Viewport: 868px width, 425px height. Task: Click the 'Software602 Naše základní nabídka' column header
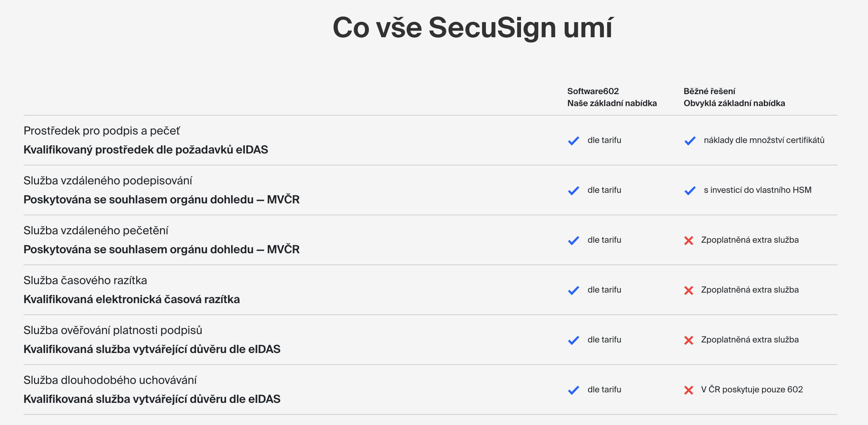coord(612,97)
